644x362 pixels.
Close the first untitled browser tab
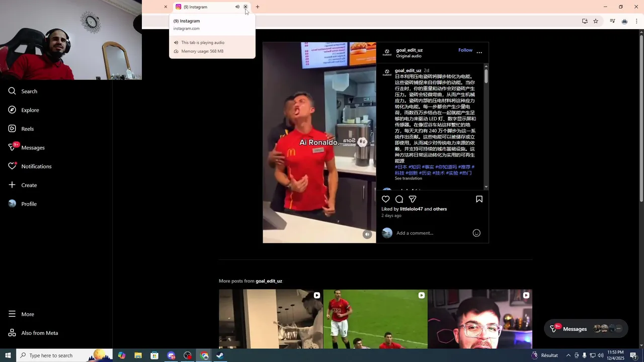166,7
